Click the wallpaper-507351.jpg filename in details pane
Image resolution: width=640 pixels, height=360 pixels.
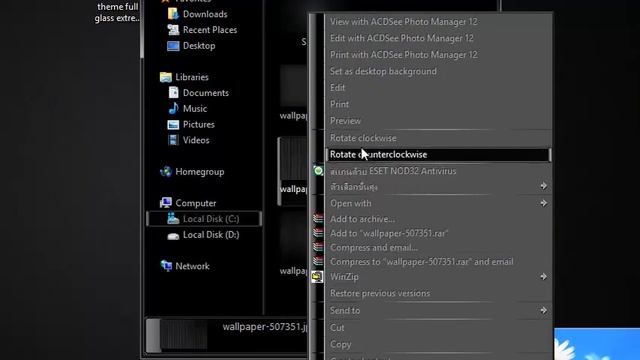click(264, 327)
